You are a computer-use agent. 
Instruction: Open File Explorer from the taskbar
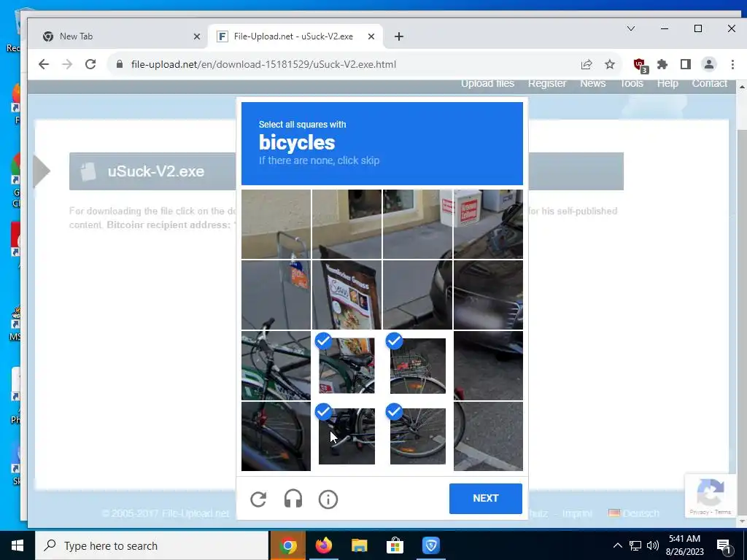(x=359, y=545)
